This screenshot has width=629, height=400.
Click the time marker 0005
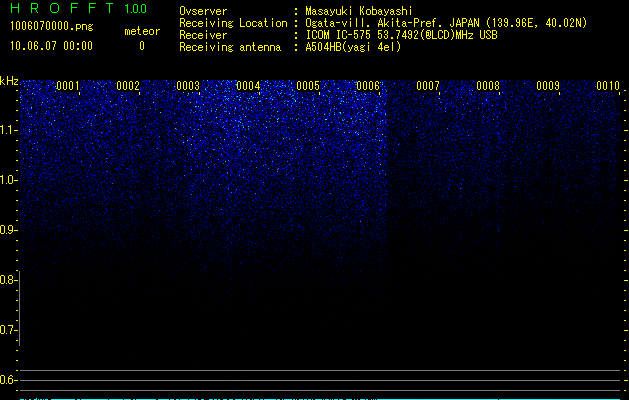[308, 86]
